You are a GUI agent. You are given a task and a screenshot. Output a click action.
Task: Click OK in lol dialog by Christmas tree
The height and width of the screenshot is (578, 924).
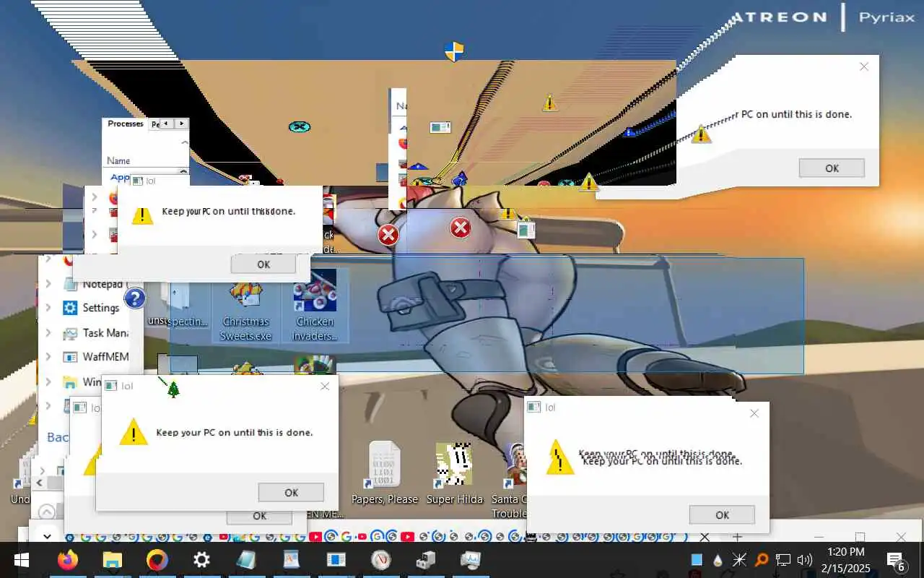pyautogui.click(x=291, y=493)
